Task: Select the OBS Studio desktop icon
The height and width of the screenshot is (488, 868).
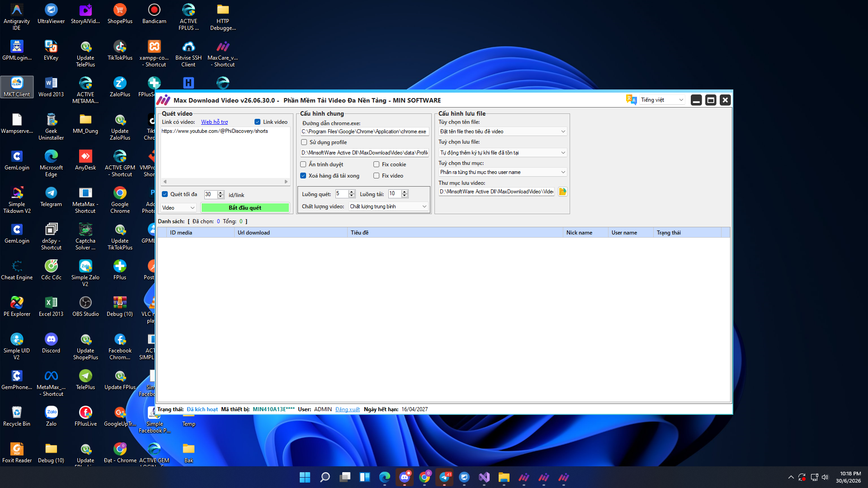Action: (85, 307)
